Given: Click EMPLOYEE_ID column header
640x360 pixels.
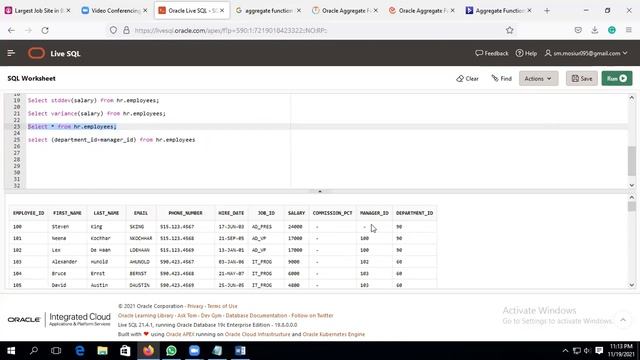Looking at the screenshot, I should (29, 213).
